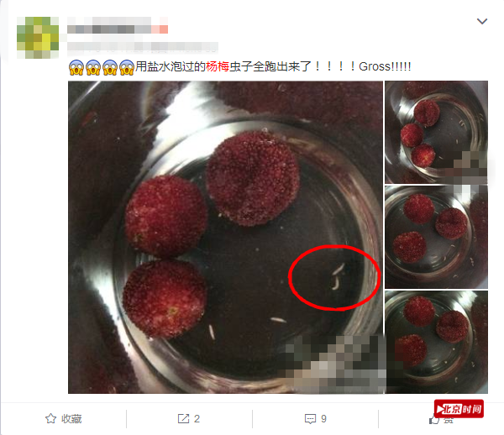Screen dimensions: 504x435
Task: Click the first screaming face emoji
Action: point(76,67)
